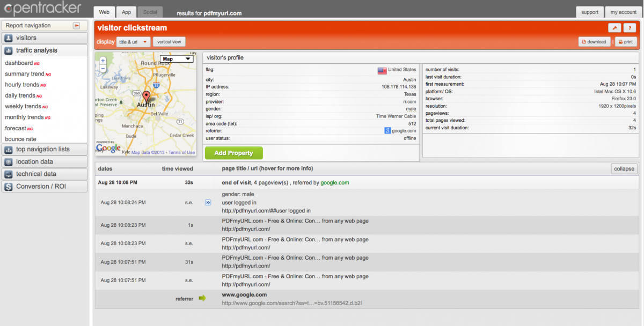
Task: Open the dashboard report
Action: (19, 63)
